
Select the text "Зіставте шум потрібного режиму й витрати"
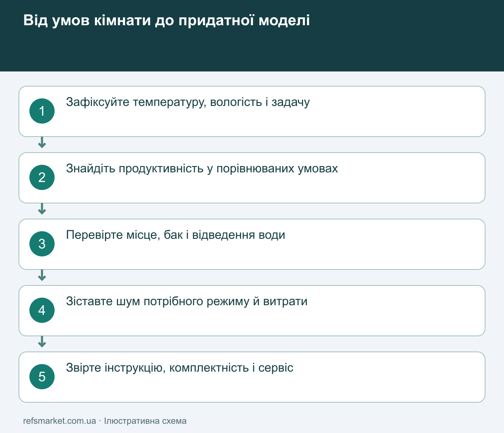pos(187,301)
